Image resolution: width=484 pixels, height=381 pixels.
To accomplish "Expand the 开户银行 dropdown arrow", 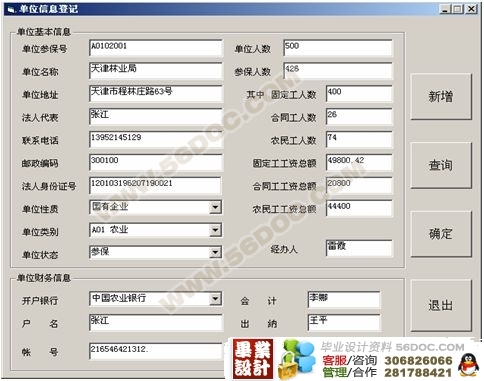I will (x=215, y=299).
